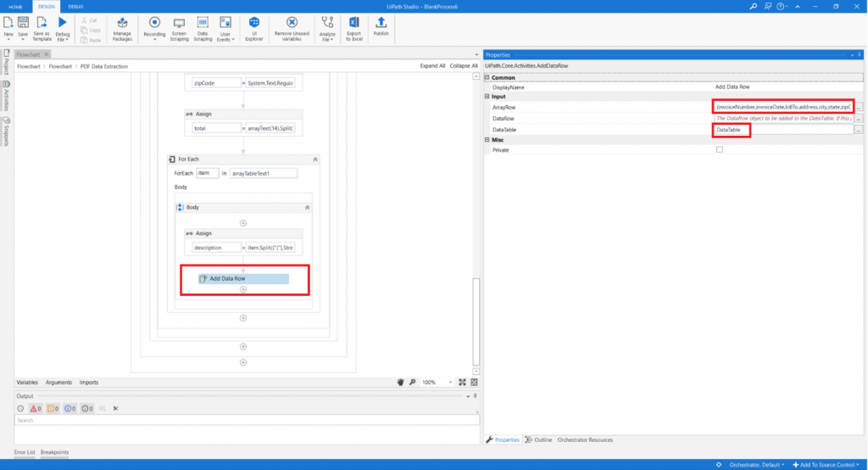Viewport: 868px width, 470px height.
Task: Click the New file icon
Action: (8, 28)
